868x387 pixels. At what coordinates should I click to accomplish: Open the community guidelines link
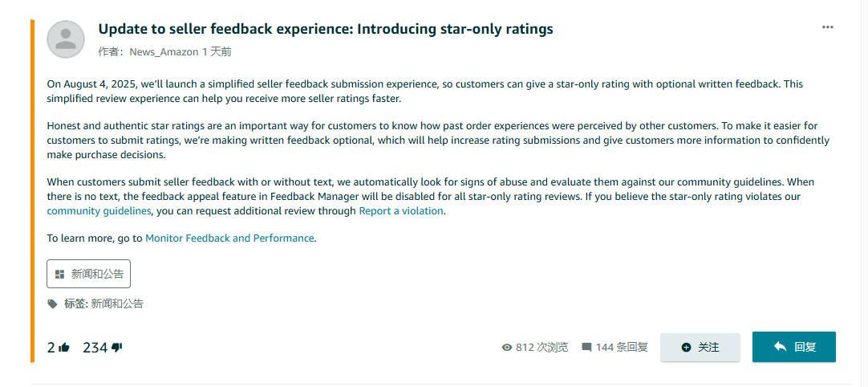[99, 210]
